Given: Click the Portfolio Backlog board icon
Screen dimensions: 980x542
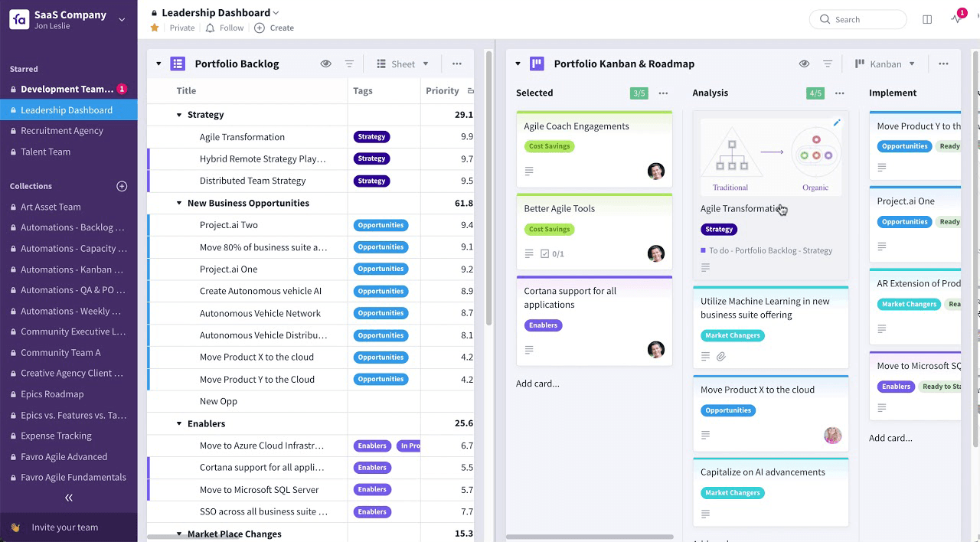Looking at the screenshot, I should click(x=178, y=64).
